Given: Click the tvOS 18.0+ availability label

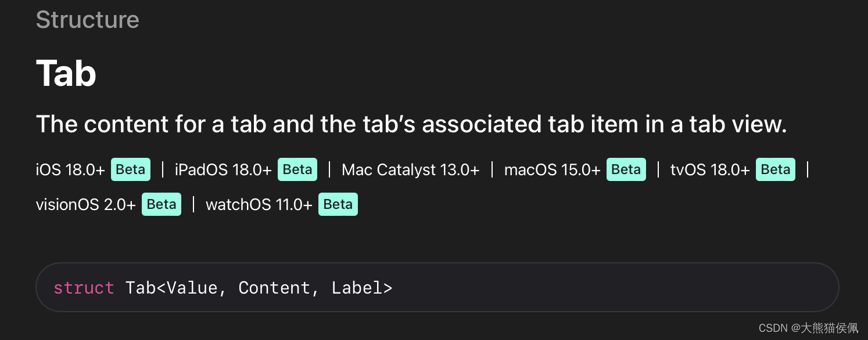Looking at the screenshot, I should [710, 170].
